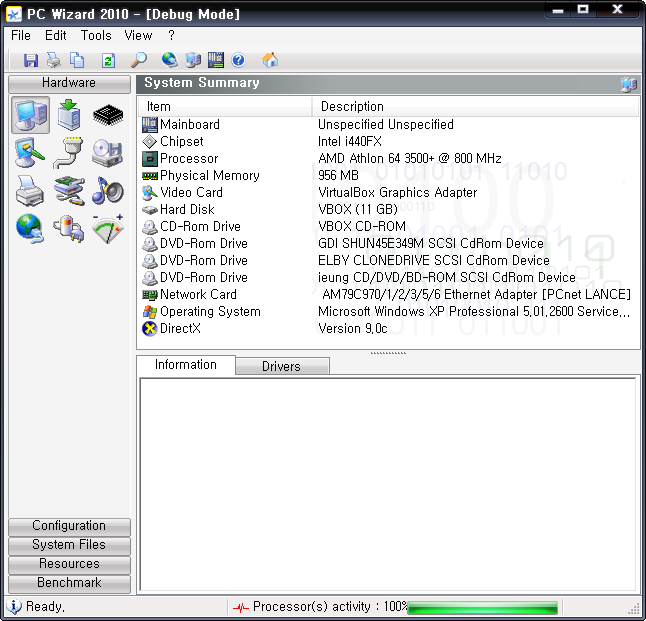This screenshot has width=646, height=621.
Task: Select the Drives disc and floppy icon
Action: tap(108, 152)
